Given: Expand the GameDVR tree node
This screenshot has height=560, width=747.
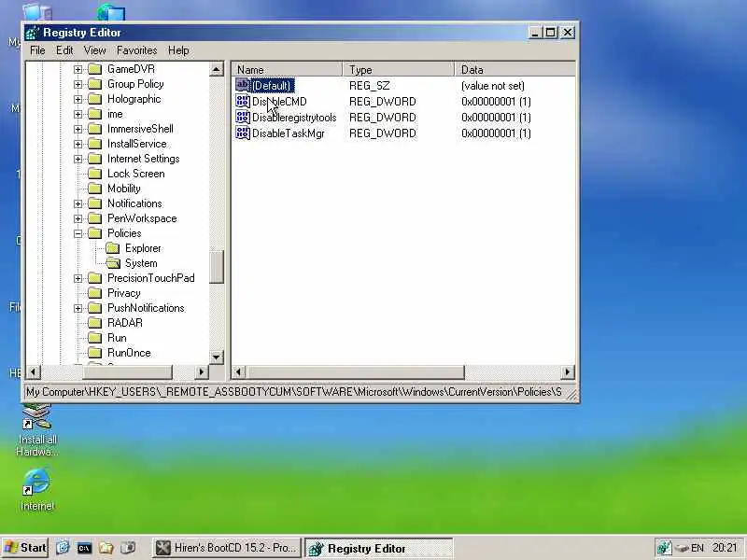Looking at the screenshot, I should pos(78,69).
